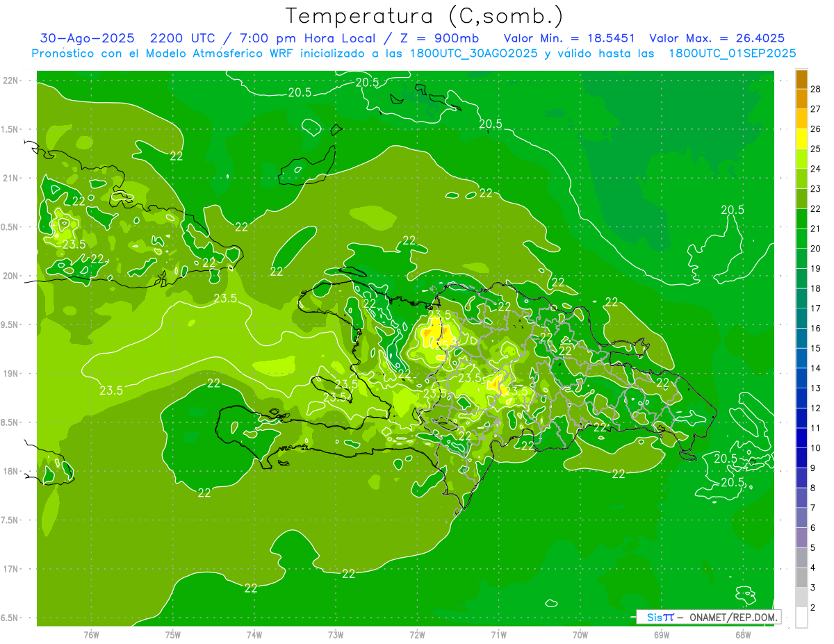The image size is (834, 644).
Task: Click the 20N latitude axis label
Action: 11,276
